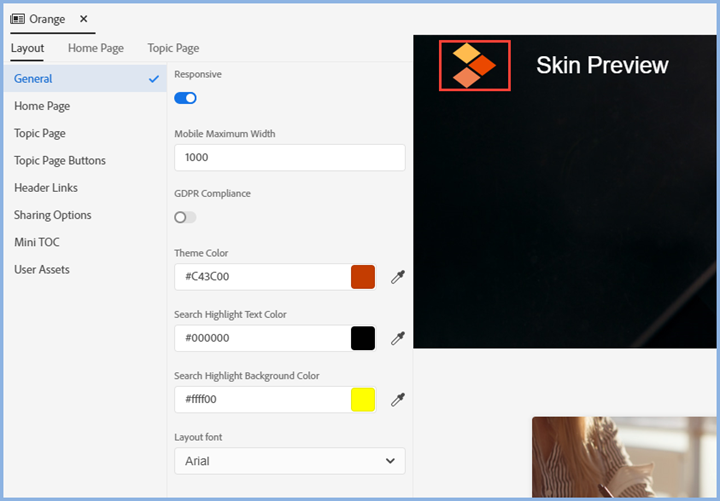Screen dimensions: 720x502
Task: Select Mini TOC in the sidebar
Action: [x=37, y=242]
